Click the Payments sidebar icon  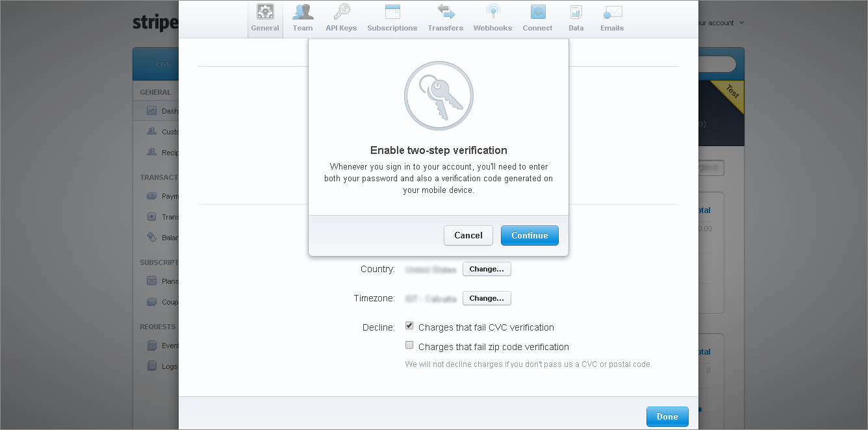click(151, 196)
